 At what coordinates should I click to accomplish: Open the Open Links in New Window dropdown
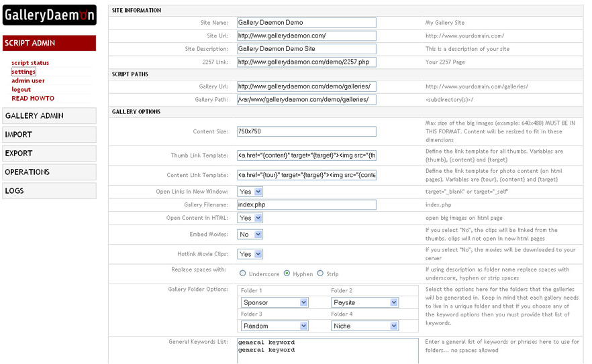pos(250,192)
